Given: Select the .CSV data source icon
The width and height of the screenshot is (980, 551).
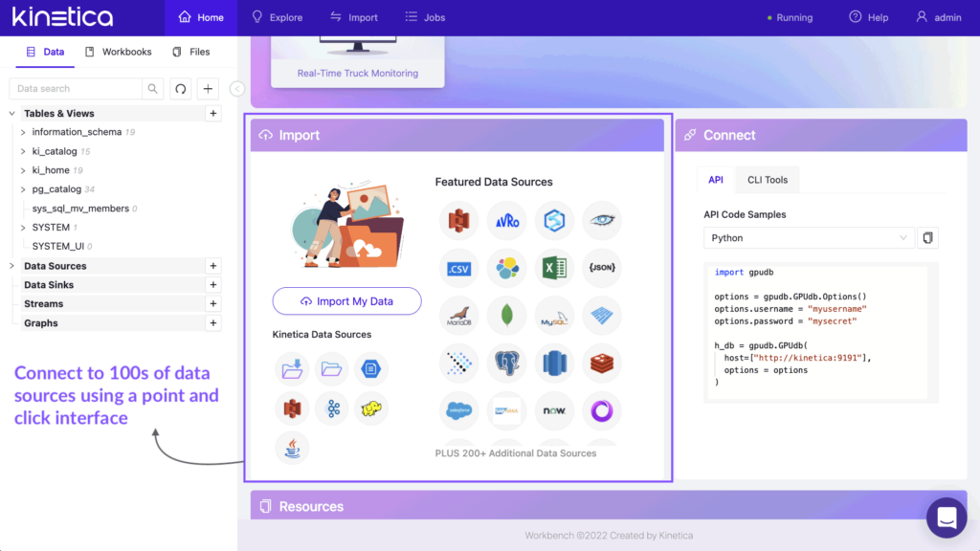Looking at the screenshot, I should point(458,269).
